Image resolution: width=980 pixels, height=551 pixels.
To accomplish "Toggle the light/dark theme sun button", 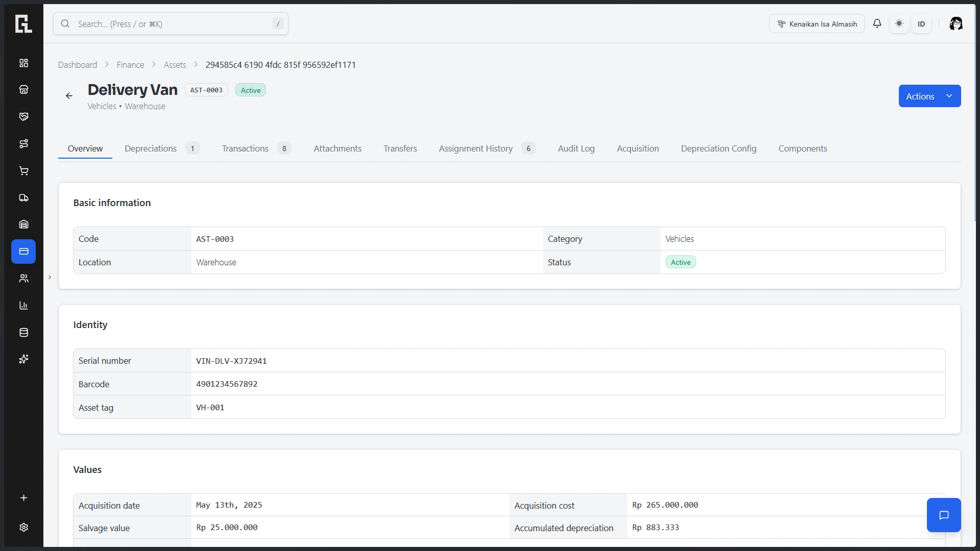I will (x=899, y=23).
